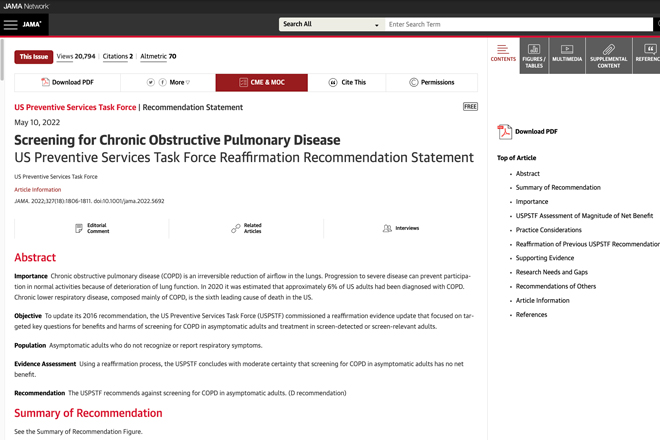Screen dimensions: 660x440
Task: Open Permissions link
Action: pos(431,82)
